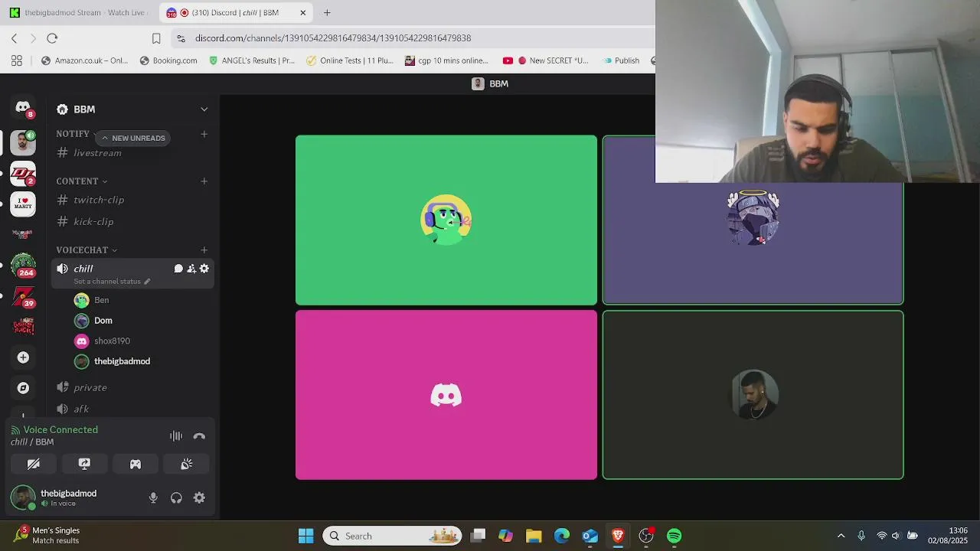This screenshot has width=980, height=551.
Task: Open Spotify from taskbar
Action: [x=674, y=536]
